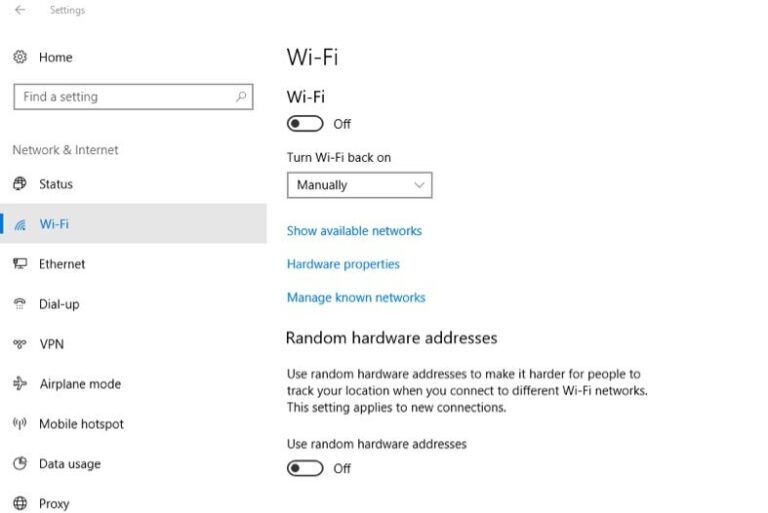Image resolution: width=768 pixels, height=513 pixels.
Task: Click the Mobile hotspot icon
Action: [20, 424]
